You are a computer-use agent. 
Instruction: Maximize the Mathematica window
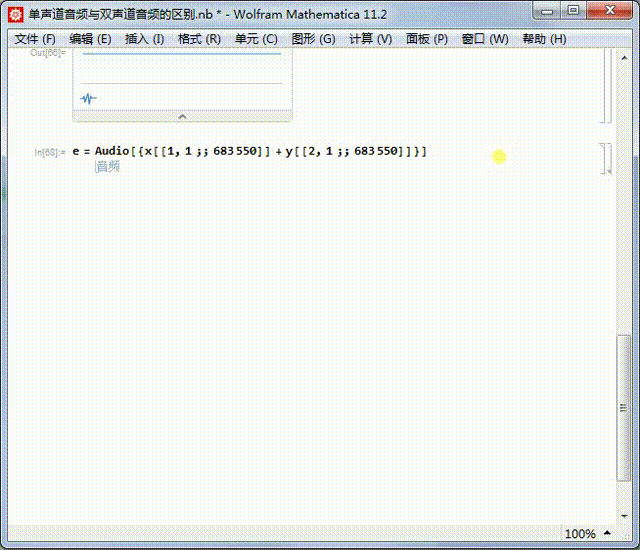point(573,11)
